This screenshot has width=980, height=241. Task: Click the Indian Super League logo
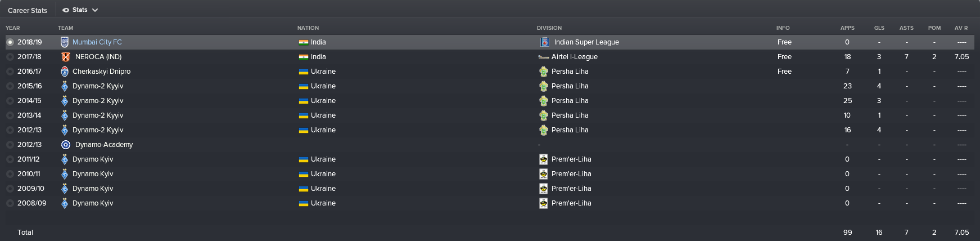pyautogui.click(x=544, y=42)
